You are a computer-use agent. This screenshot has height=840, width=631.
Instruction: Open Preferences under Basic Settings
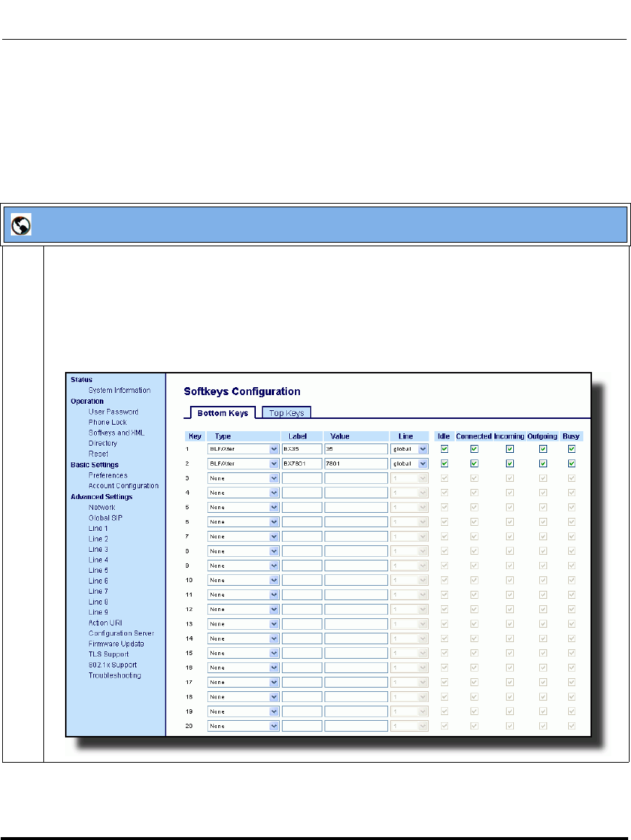(x=108, y=475)
